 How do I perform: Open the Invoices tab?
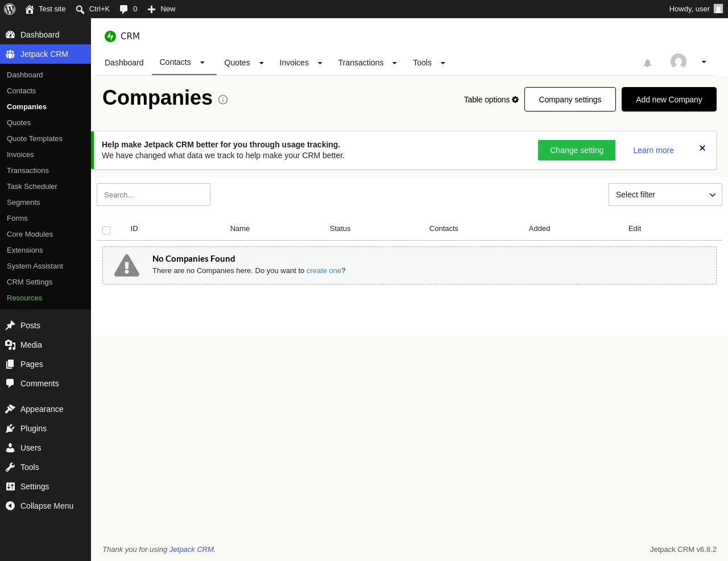point(294,63)
